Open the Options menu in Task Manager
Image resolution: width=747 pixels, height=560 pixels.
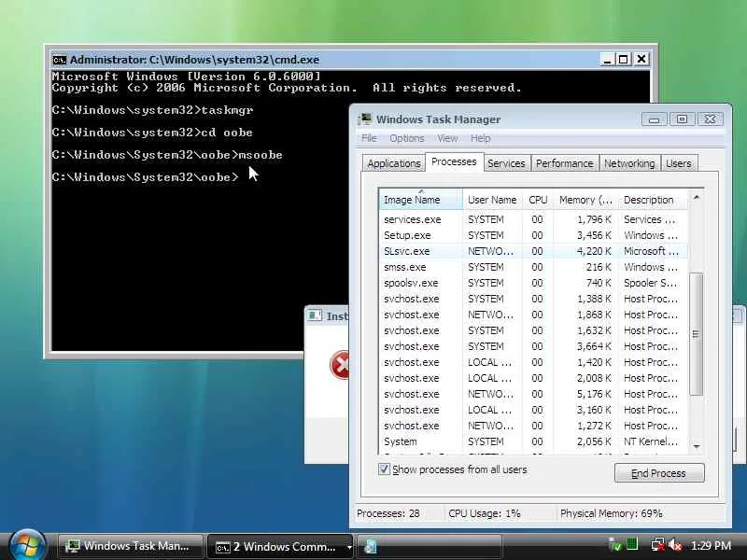pyautogui.click(x=407, y=138)
